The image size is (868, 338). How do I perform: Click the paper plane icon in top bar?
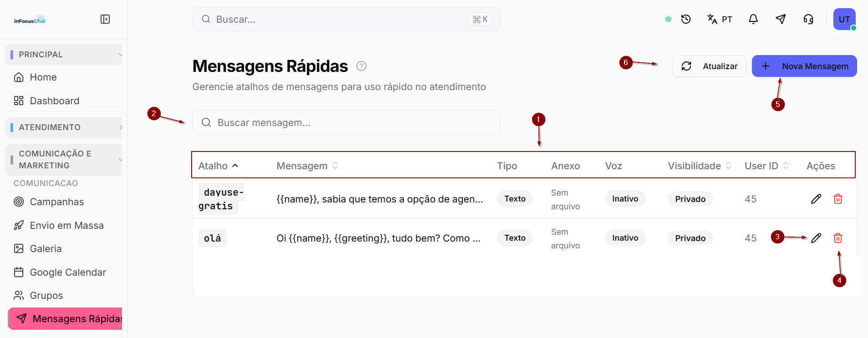coord(781,19)
